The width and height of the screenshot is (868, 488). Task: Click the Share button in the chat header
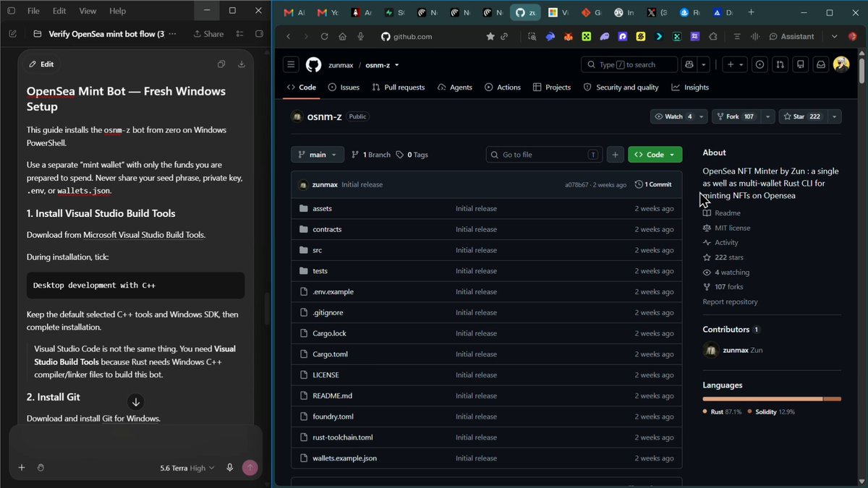[x=208, y=34]
